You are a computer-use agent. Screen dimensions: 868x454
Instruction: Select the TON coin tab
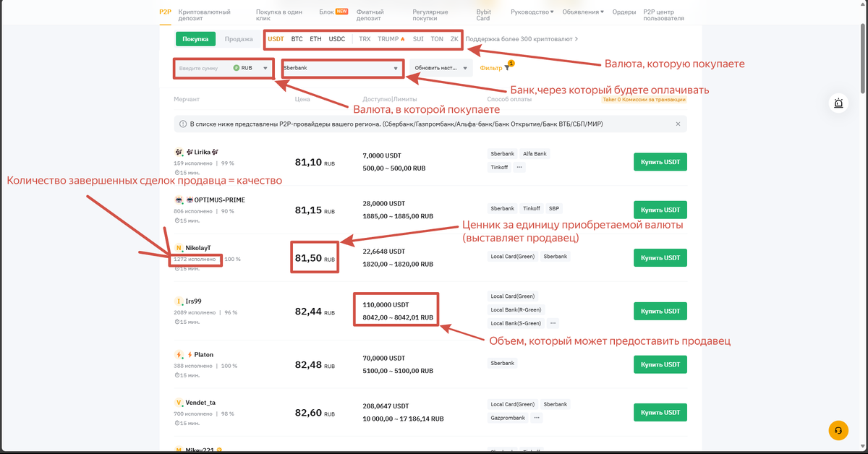(437, 39)
